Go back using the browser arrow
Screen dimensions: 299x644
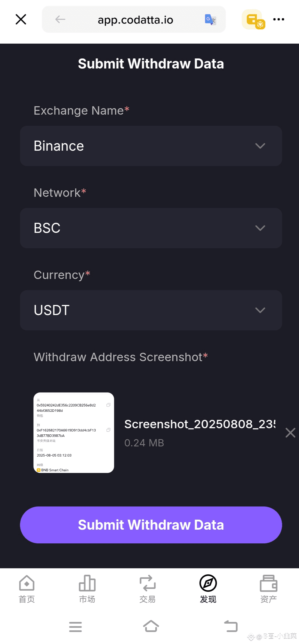60,19
